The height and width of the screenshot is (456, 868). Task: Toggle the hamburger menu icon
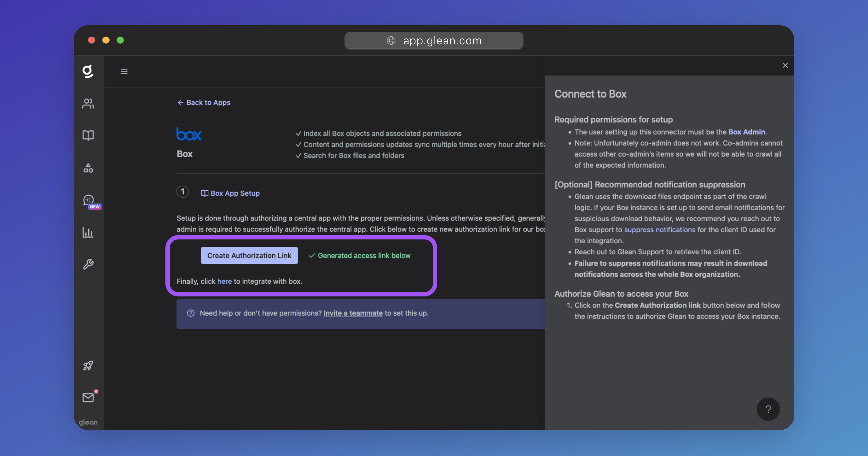[124, 72]
